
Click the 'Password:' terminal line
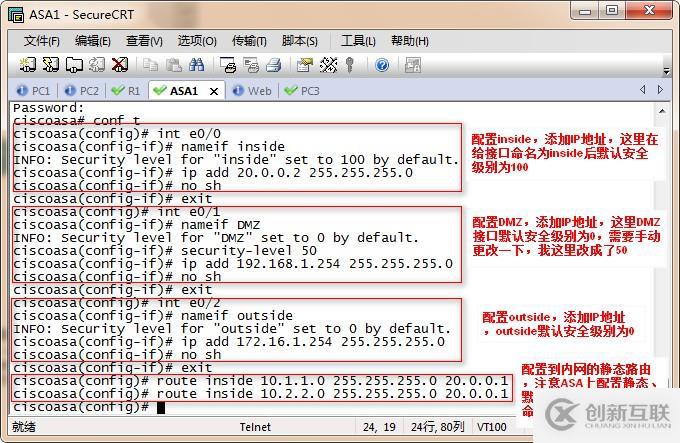tap(49, 108)
